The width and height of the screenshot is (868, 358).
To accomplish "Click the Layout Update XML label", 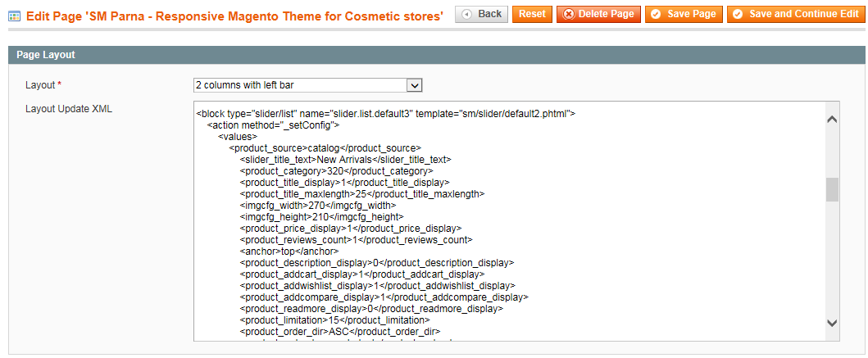I will [x=69, y=109].
